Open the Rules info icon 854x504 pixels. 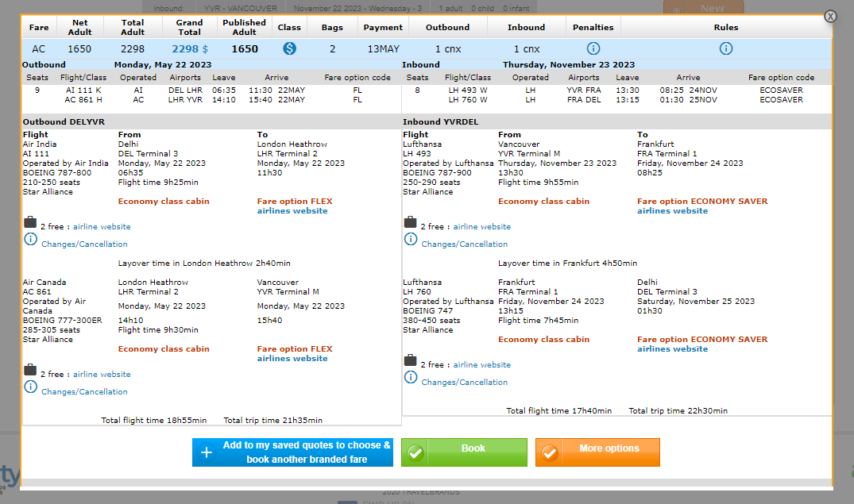725,49
